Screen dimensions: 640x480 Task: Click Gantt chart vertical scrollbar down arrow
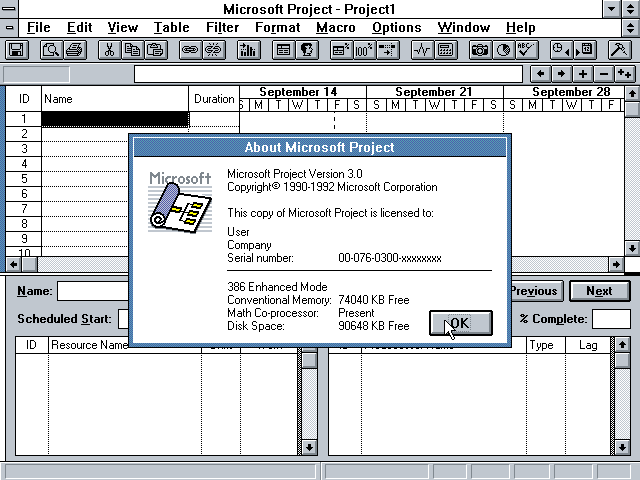[632, 248]
